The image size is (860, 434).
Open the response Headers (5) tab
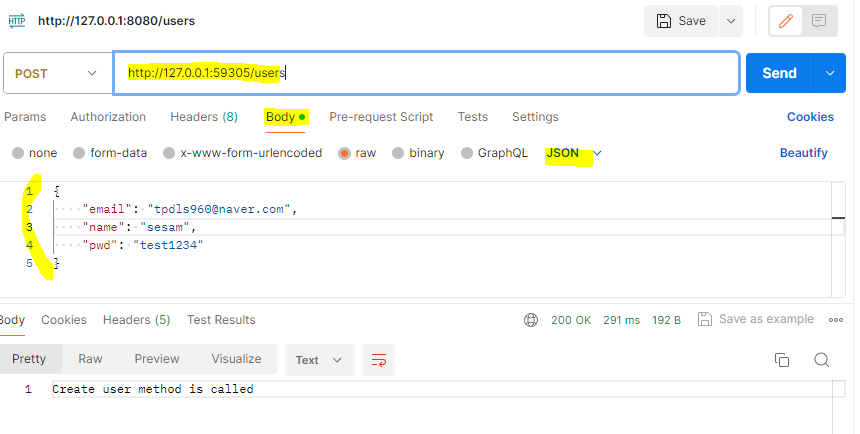[137, 320]
